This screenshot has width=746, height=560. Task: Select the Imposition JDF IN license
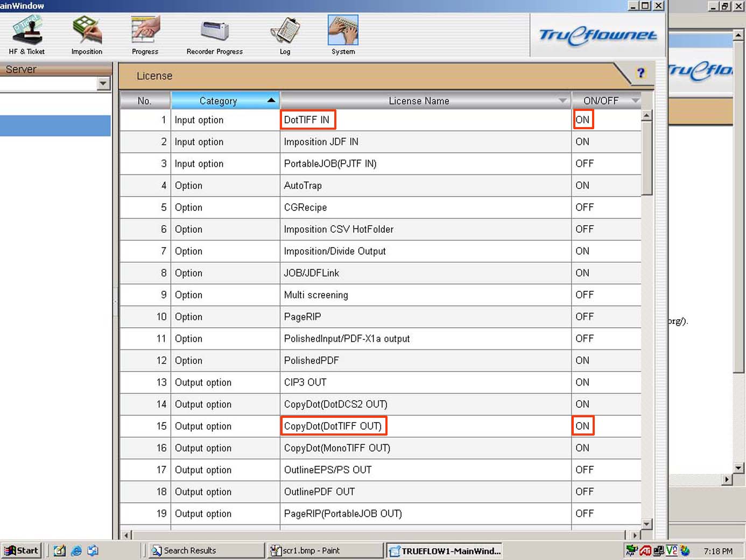321,142
